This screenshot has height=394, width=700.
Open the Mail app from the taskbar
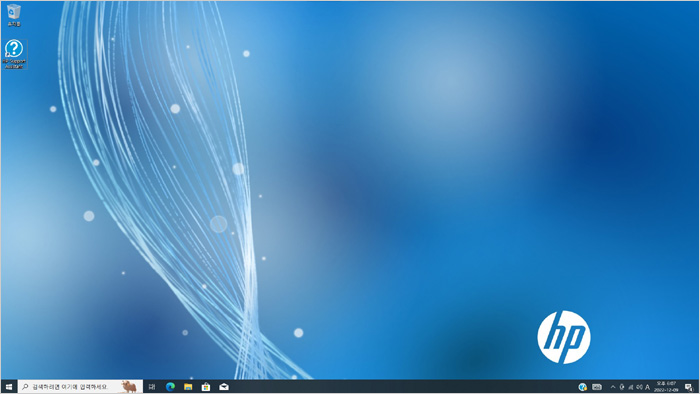(224, 387)
